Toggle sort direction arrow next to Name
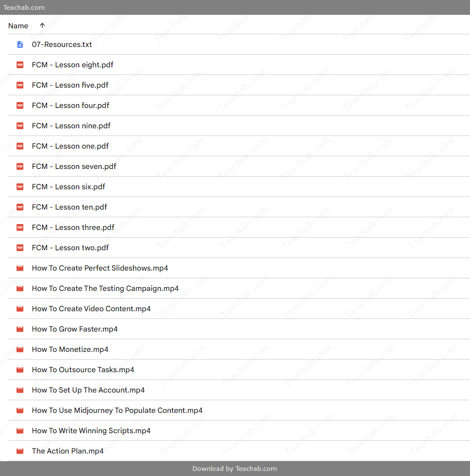 tap(42, 26)
